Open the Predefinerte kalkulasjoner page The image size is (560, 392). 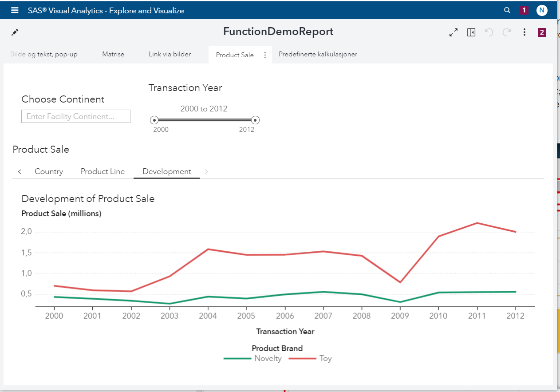point(318,54)
